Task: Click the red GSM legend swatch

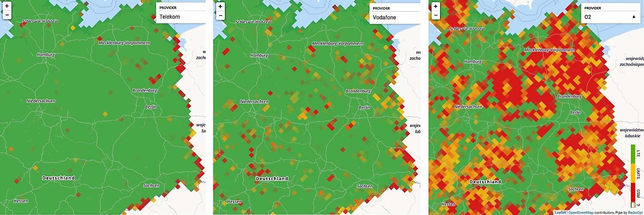Action: click(633, 191)
